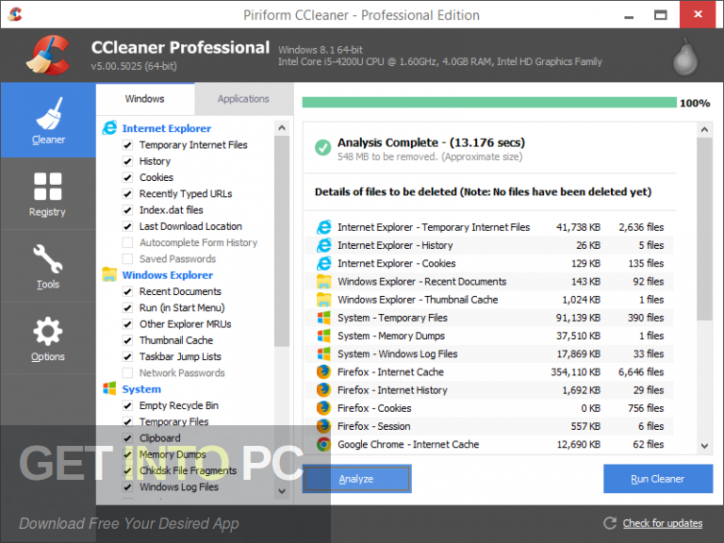Image resolution: width=724 pixels, height=543 pixels.
Task: Open the Tools wrench section
Action: [48, 259]
